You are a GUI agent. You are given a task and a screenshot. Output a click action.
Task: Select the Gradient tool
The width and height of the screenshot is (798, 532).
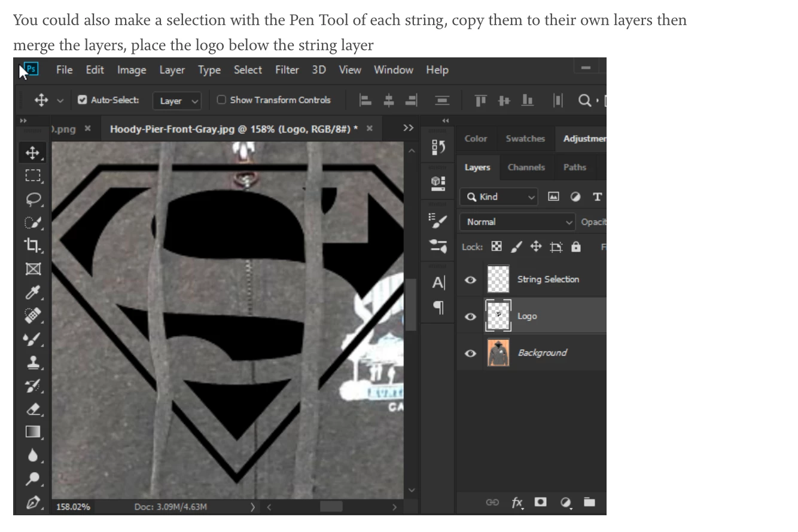click(32, 432)
